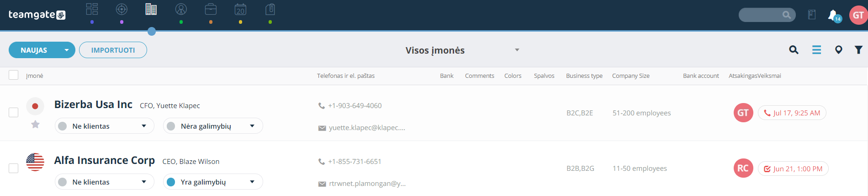
Task: Open the Jun 21, 1:00 PM task activity
Action: pyautogui.click(x=793, y=169)
